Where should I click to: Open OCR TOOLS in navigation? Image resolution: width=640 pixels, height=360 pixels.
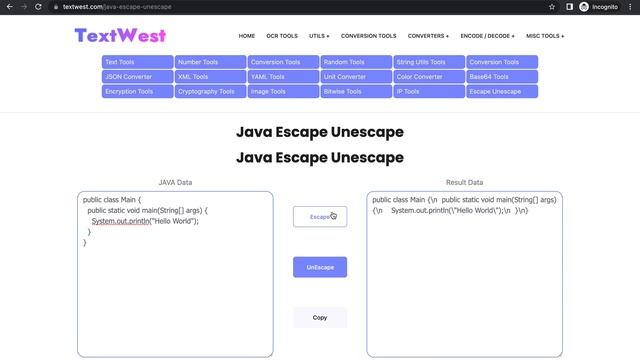tap(282, 36)
